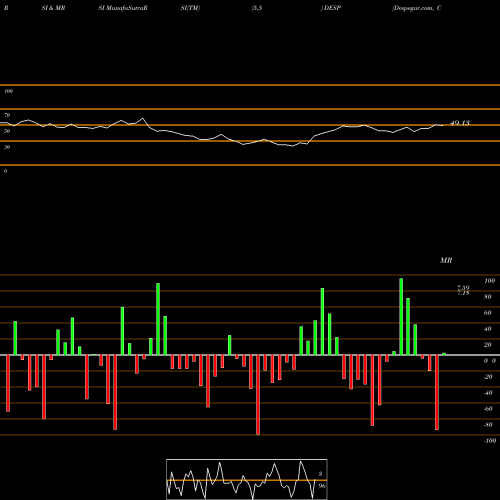
Task: Click the 40 label on the MR axis
Action: point(488,329)
